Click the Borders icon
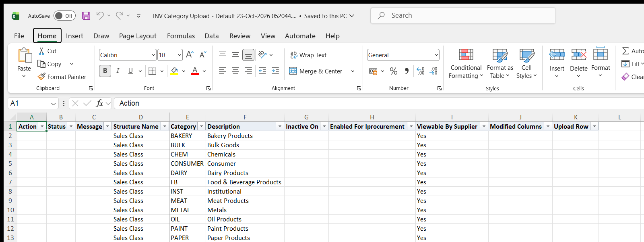This screenshot has width=644, height=242. [x=152, y=71]
